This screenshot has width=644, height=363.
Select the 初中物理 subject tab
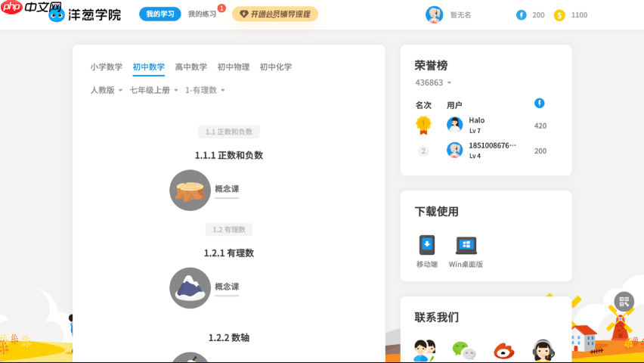(x=234, y=67)
